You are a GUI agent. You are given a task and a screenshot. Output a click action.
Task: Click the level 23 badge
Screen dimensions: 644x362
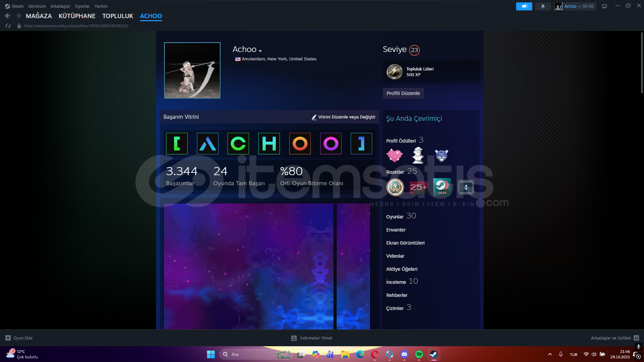point(414,50)
